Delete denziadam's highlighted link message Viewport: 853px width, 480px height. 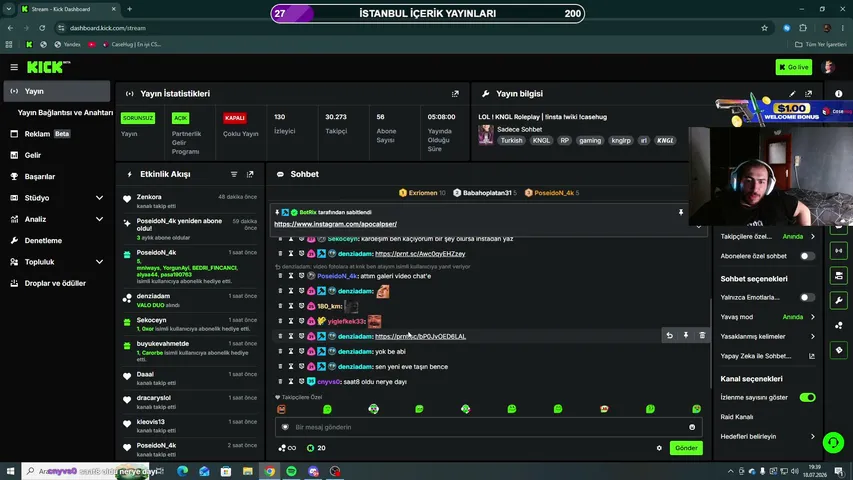(x=702, y=336)
